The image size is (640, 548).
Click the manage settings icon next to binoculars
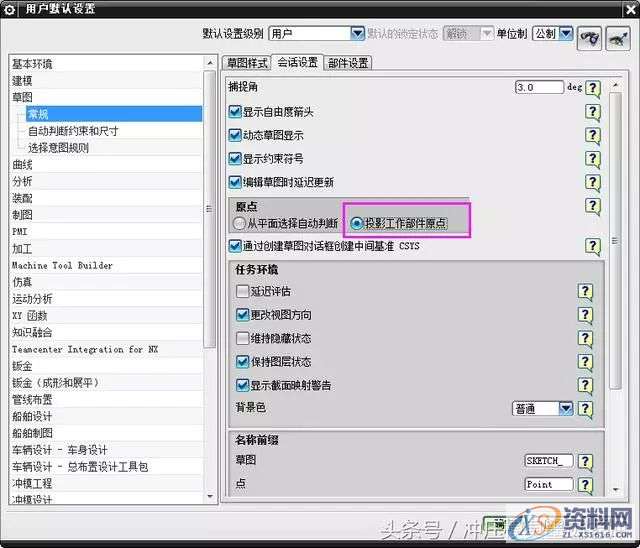pos(618,38)
